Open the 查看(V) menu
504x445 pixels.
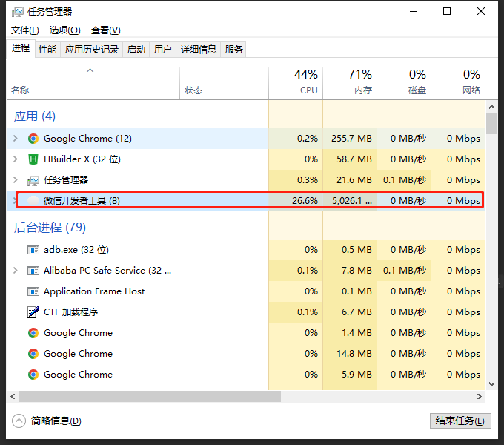point(106,30)
